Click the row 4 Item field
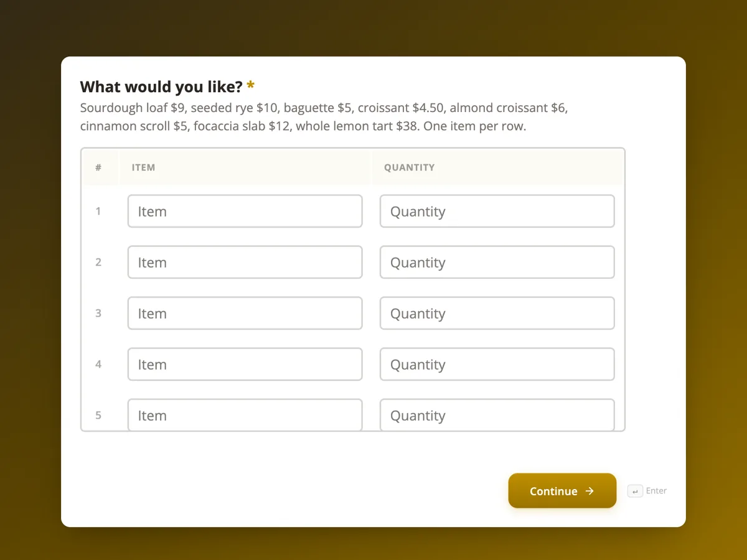The height and width of the screenshot is (560, 747). [x=245, y=364]
